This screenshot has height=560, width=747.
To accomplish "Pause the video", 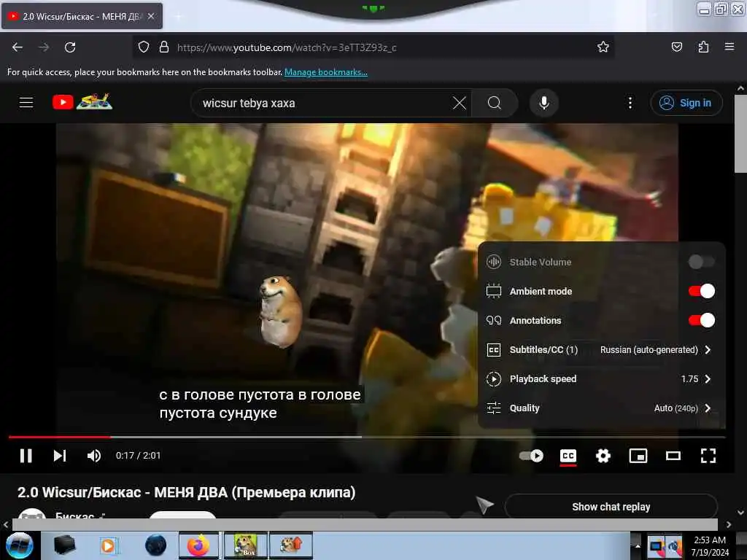I will pyautogui.click(x=26, y=456).
